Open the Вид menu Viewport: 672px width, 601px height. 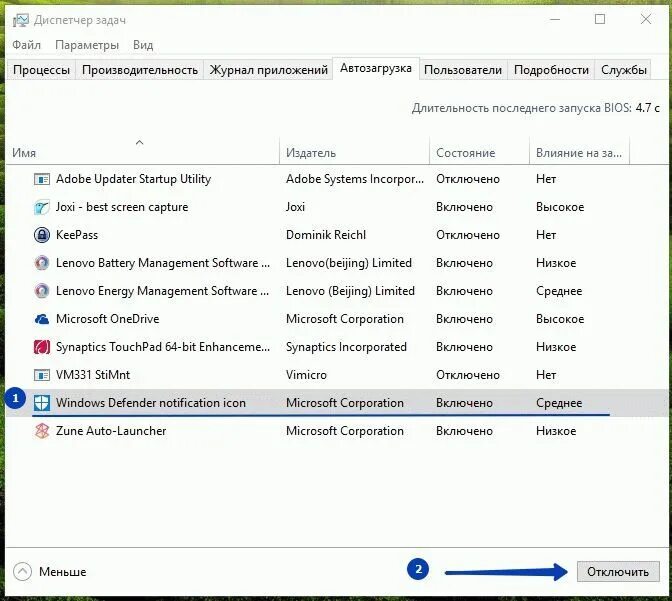[x=143, y=45]
